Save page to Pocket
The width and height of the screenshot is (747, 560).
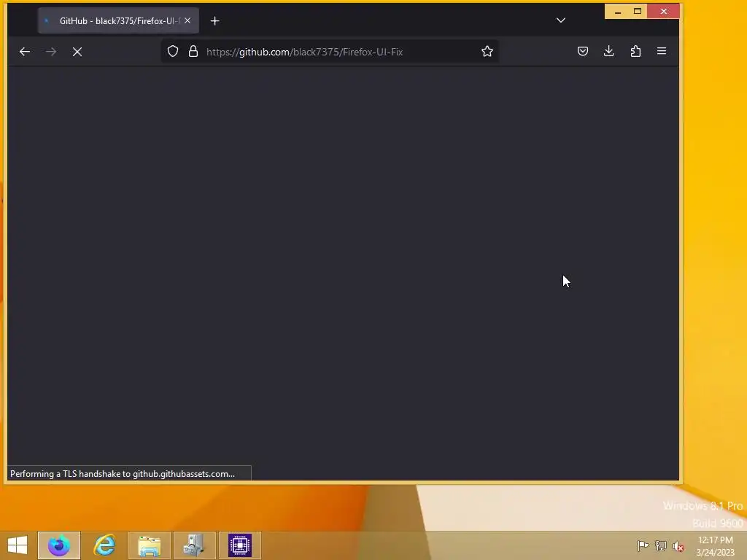pyautogui.click(x=583, y=52)
